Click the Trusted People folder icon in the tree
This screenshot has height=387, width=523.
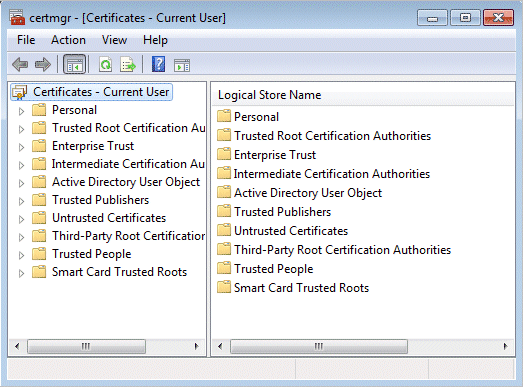[x=39, y=254]
